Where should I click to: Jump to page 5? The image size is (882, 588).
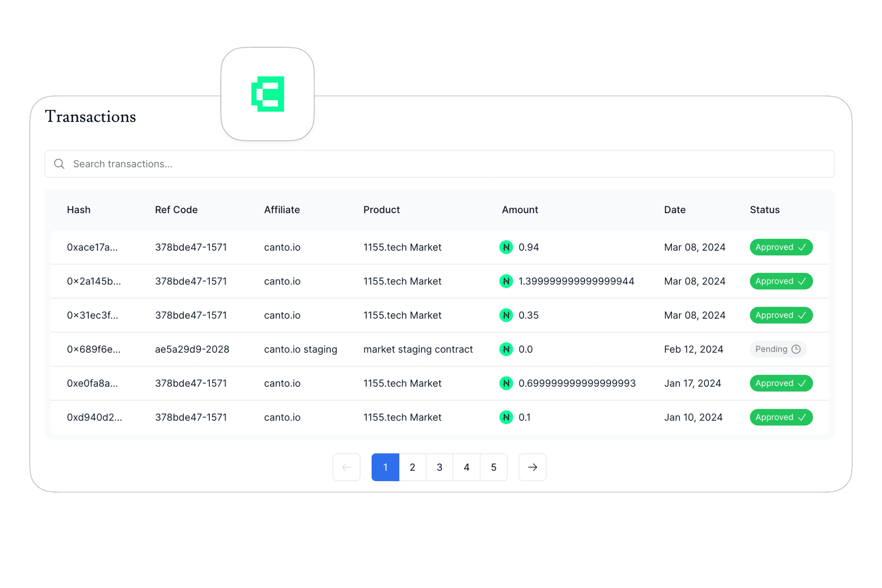coord(494,467)
